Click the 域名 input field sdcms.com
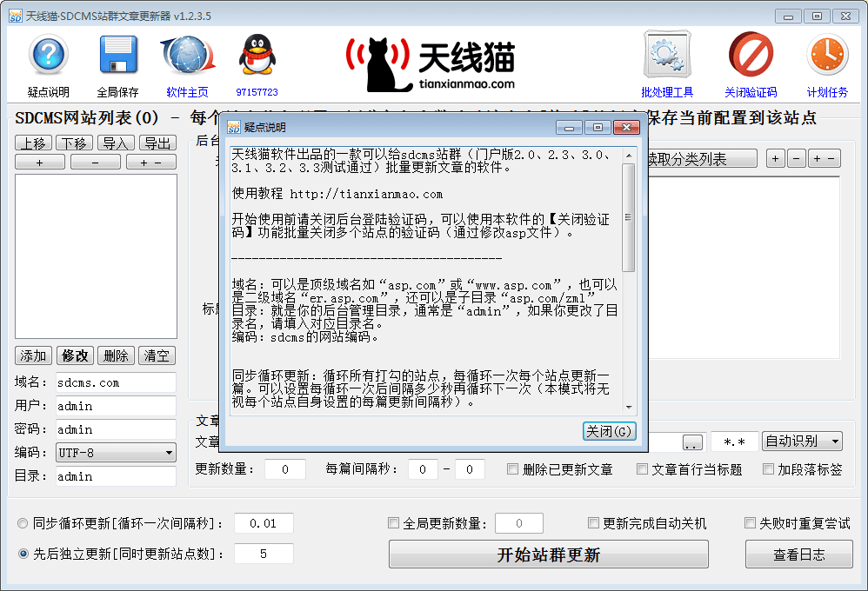Image resolution: width=868 pixels, height=591 pixels. [116, 382]
